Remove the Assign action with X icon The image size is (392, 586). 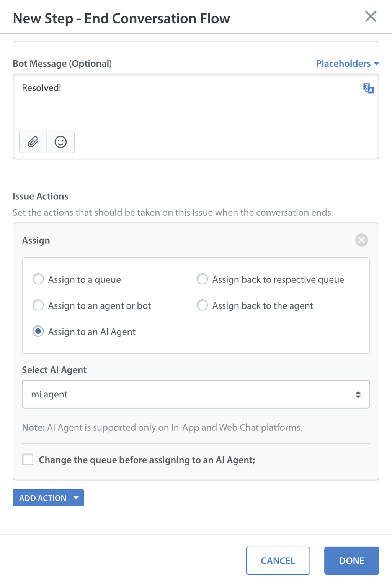pos(361,240)
